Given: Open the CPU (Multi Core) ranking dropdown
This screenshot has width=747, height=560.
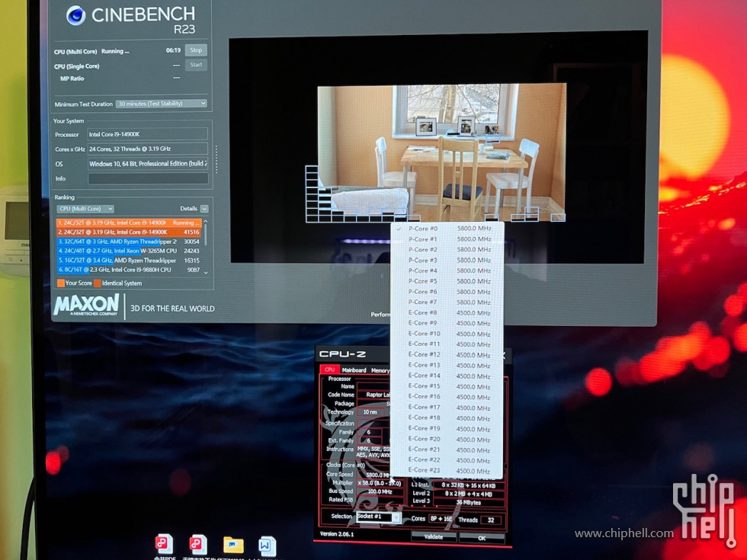Looking at the screenshot, I should tap(85, 209).
